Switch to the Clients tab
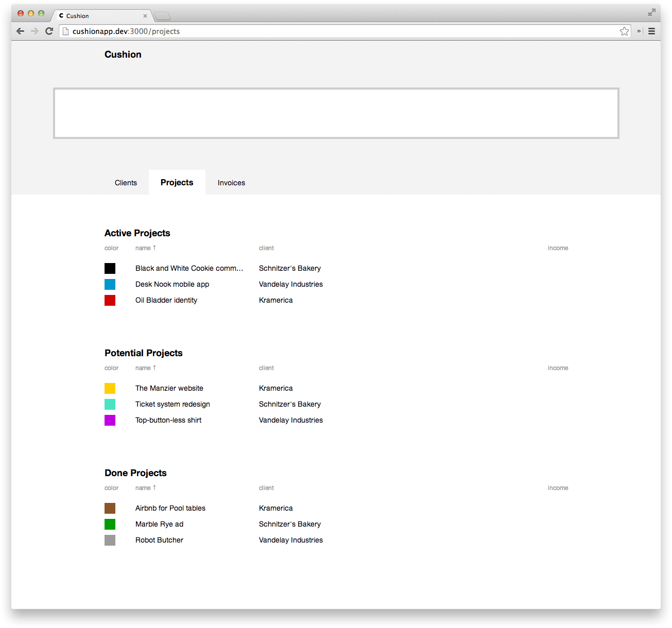 click(126, 183)
